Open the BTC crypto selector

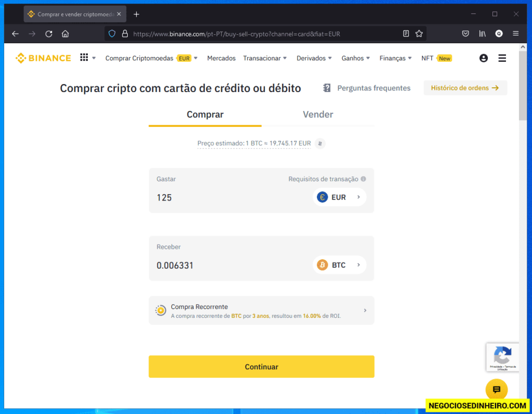339,265
